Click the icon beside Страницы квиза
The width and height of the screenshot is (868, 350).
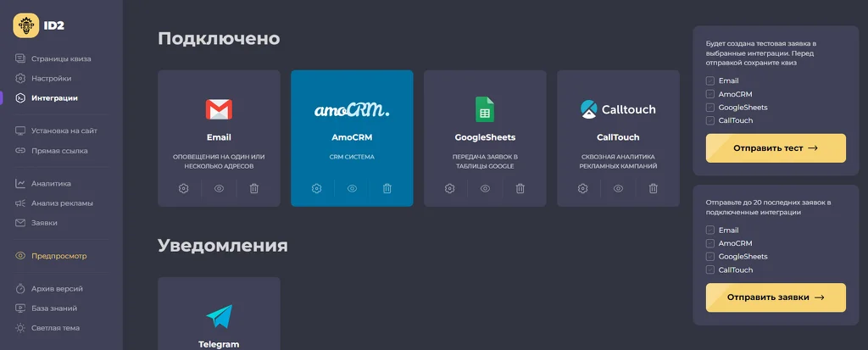(x=20, y=58)
